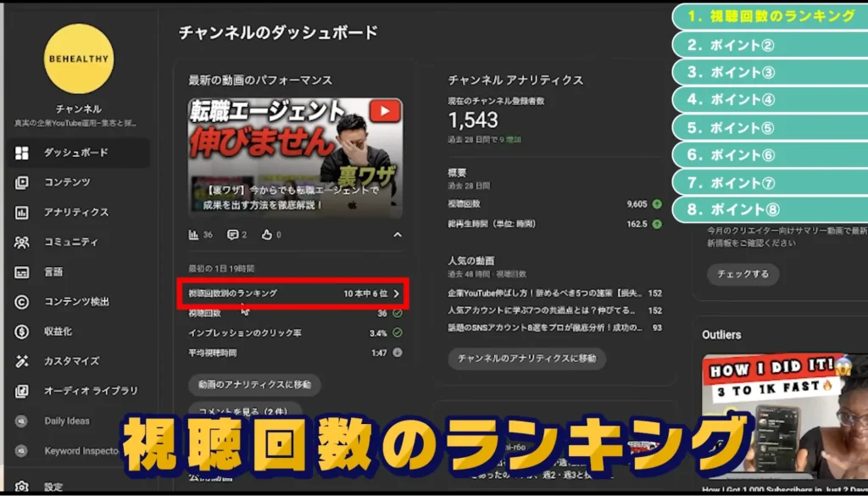Expand the 視聴回数別のランキング row arrow
Viewport: 868px width, 496px height.
click(396, 293)
